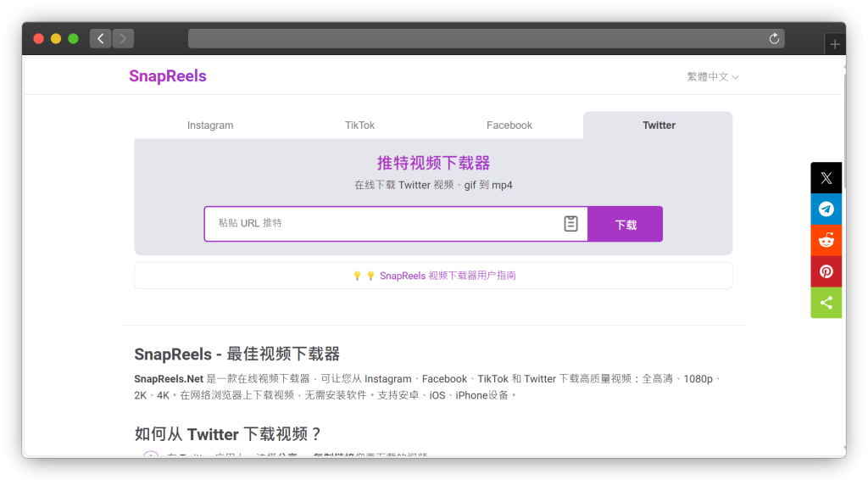Focus the 粘贴 URL 推特 input field
This screenshot has width=868, height=480.
point(381,224)
